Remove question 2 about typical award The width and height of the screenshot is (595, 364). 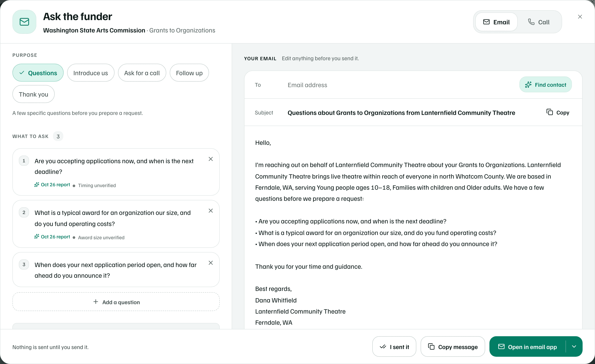coord(211,211)
